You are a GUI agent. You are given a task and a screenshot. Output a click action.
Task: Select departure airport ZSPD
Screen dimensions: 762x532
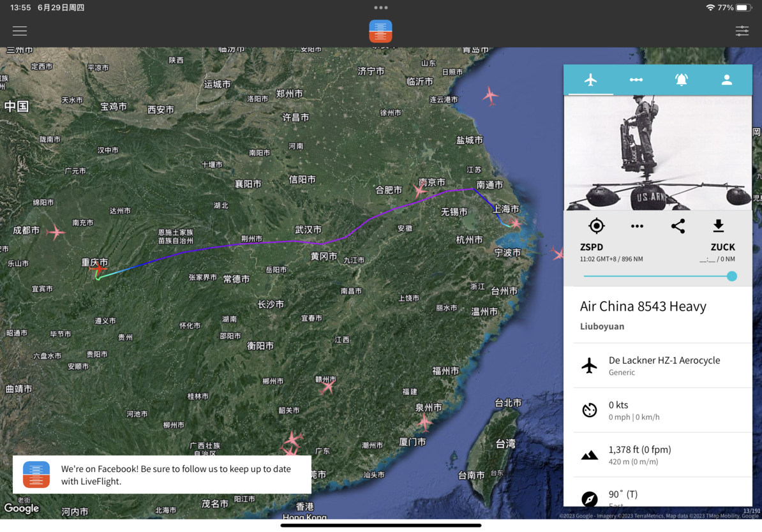tap(592, 247)
